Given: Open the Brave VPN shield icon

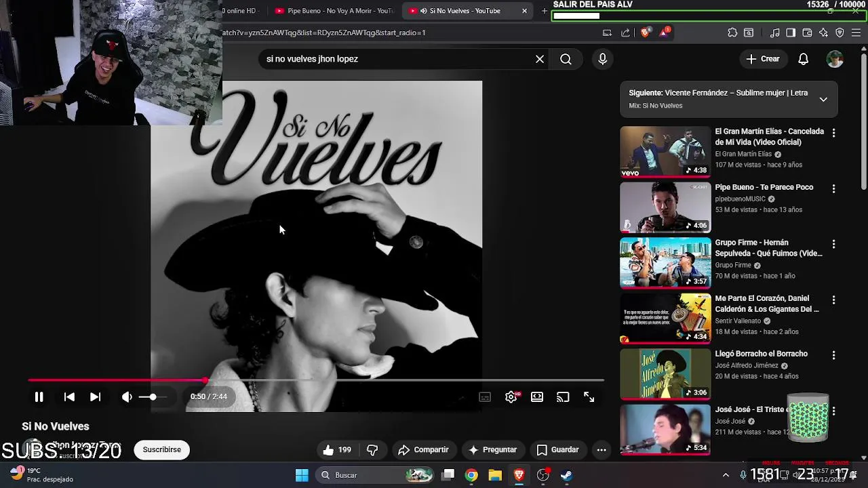Looking at the screenshot, I should point(840,33).
